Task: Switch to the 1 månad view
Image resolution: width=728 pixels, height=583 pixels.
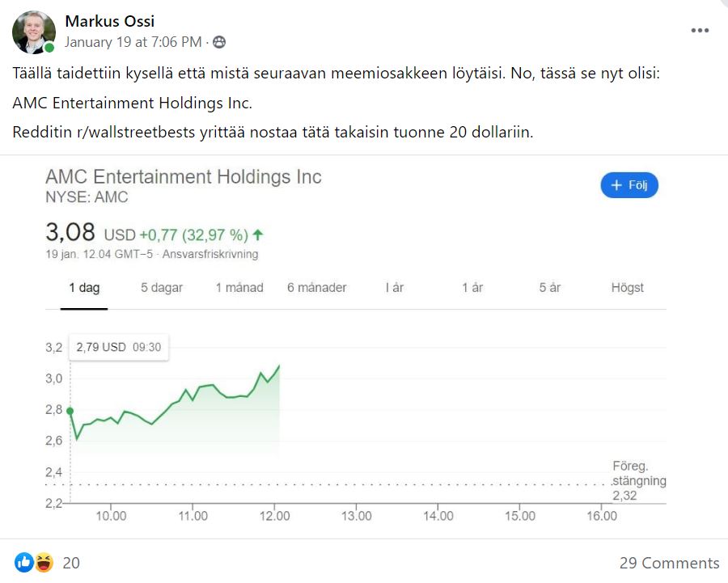Action: point(239,287)
